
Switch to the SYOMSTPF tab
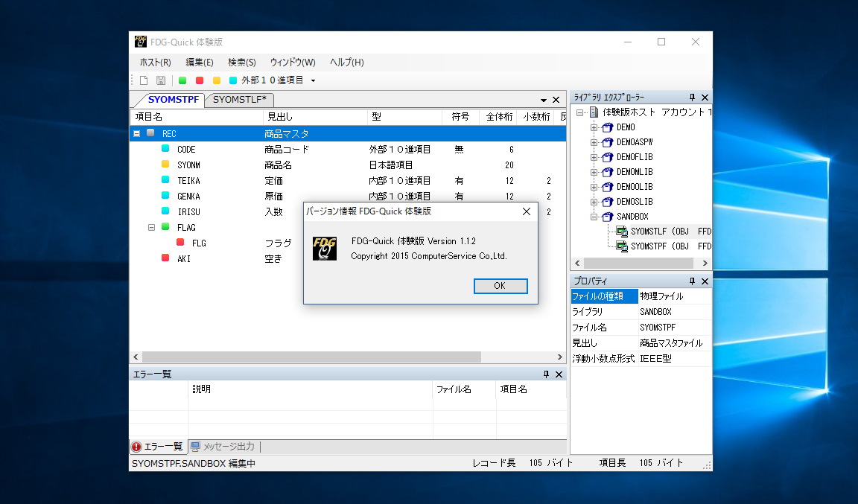[x=173, y=100]
